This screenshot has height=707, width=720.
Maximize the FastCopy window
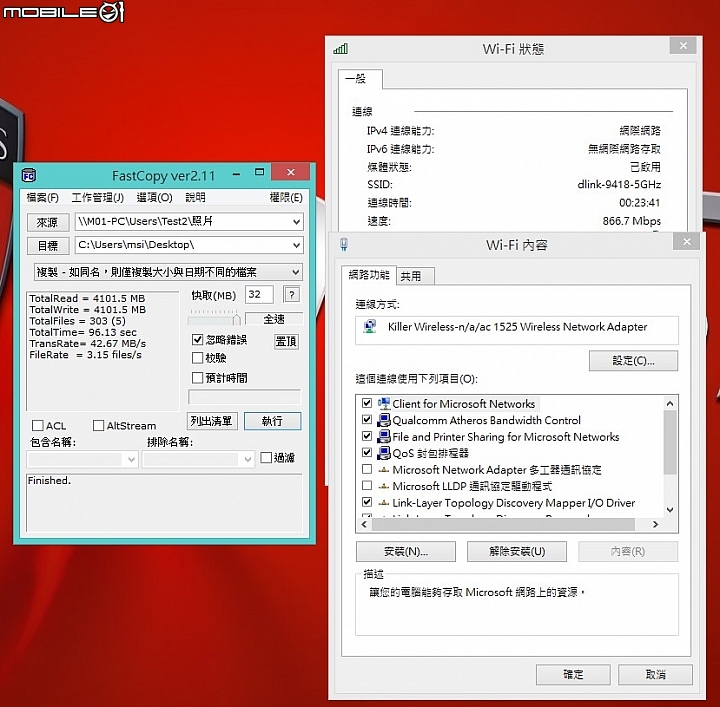coord(259,173)
